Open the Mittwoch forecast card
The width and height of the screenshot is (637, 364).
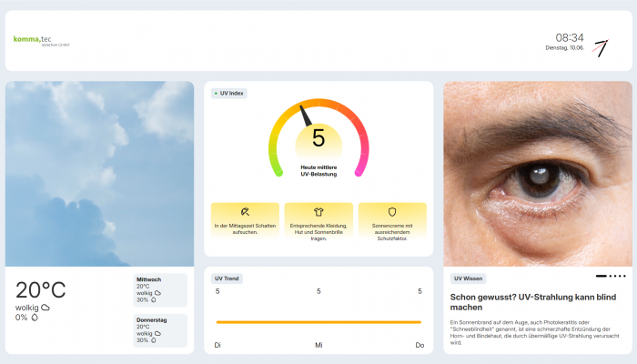click(x=160, y=288)
